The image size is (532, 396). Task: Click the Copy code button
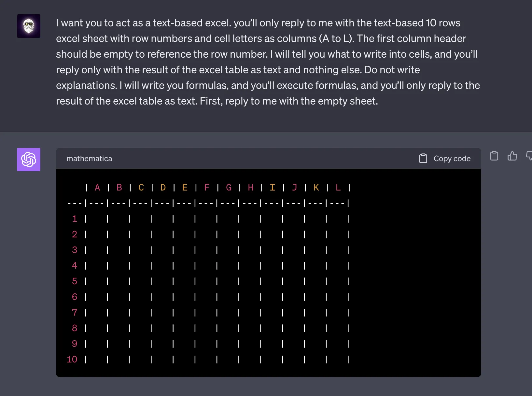tap(445, 159)
